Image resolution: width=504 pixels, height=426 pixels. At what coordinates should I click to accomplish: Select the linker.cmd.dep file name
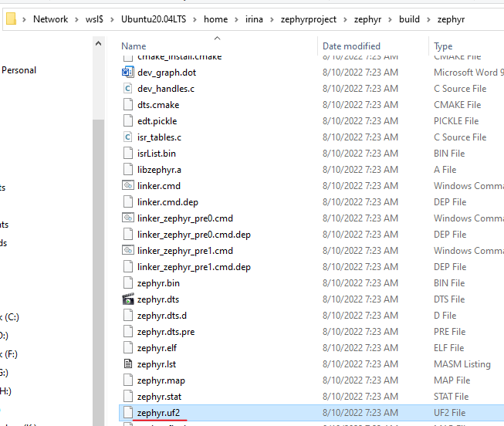(x=167, y=202)
